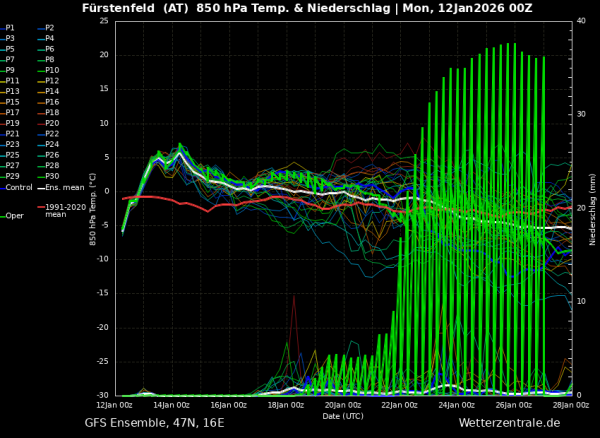Click the P1 legend entry
Viewport: 600px width, 438px height.
7,28
